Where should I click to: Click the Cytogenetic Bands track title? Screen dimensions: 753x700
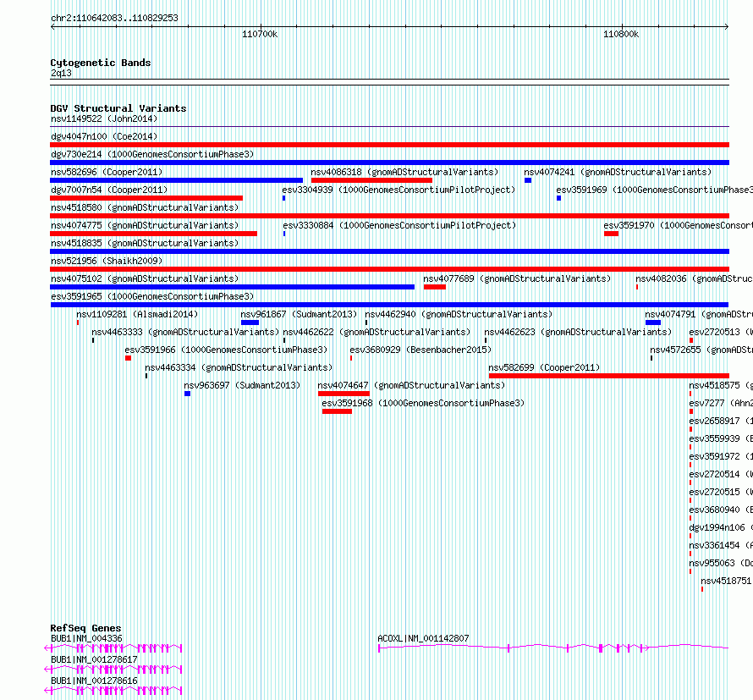pos(101,63)
